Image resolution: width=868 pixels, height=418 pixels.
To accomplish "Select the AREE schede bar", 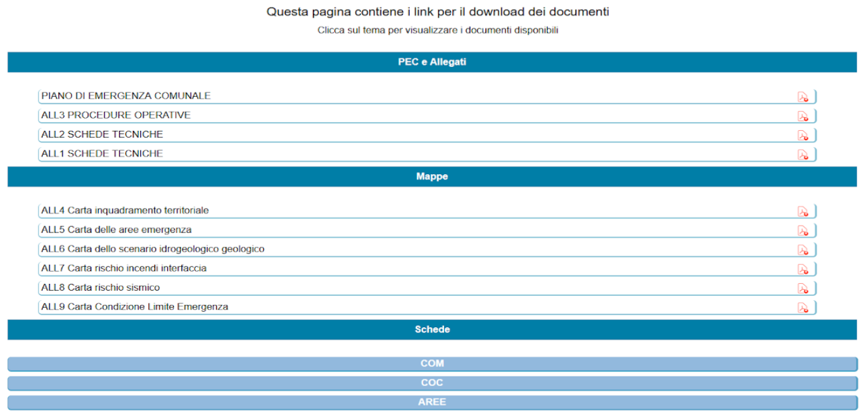I will point(432,402).
